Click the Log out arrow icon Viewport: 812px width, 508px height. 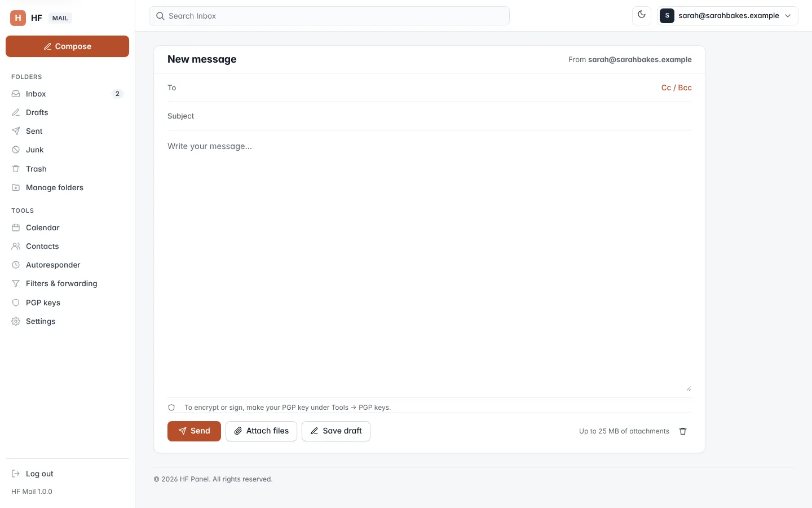point(16,474)
